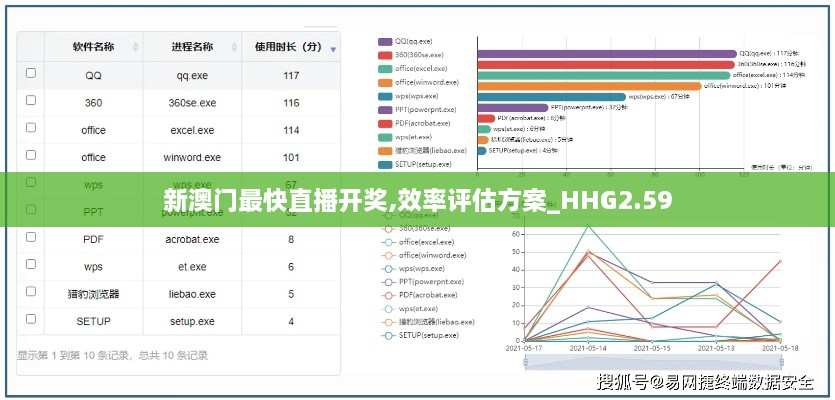This screenshot has height=400, width=835.
Task: Click the SETUP software name cell
Action: [94, 321]
